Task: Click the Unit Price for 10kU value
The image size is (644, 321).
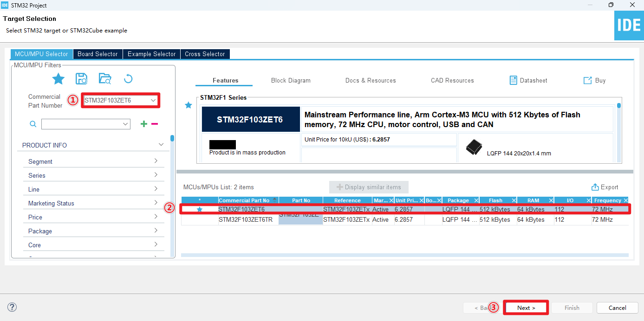Action: 380,139
